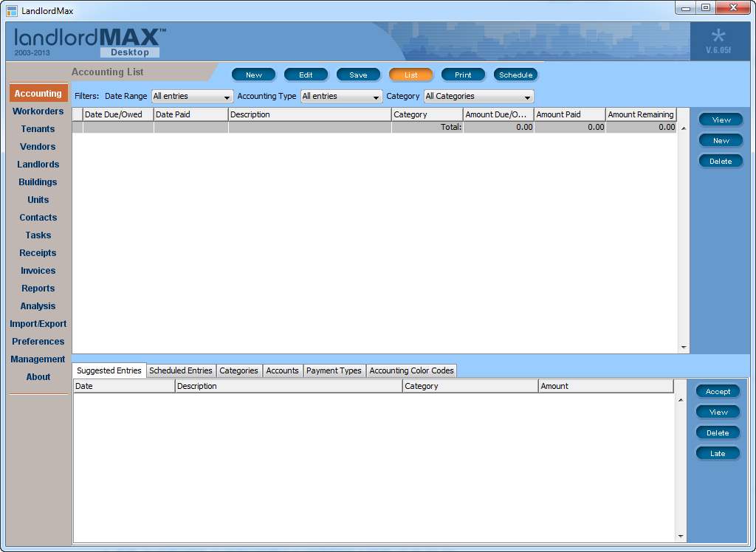Screen dimensions: 756x552
Task: Go to the Tenants section
Action: click(38, 128)
